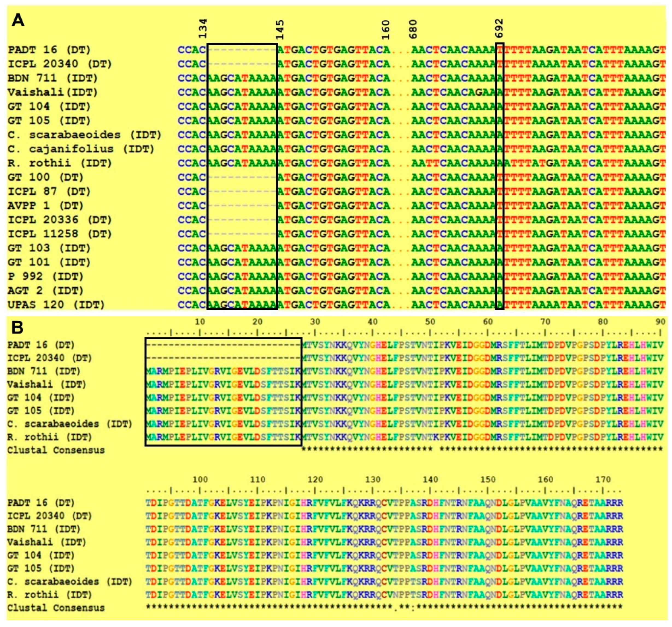Click ruler position 130 in lower alignment
Screen dimensions: 672x627
tap(373, 480)
